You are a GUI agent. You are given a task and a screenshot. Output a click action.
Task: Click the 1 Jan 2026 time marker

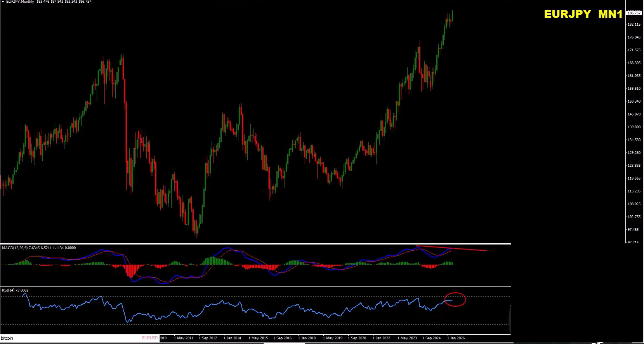(456, 338)
